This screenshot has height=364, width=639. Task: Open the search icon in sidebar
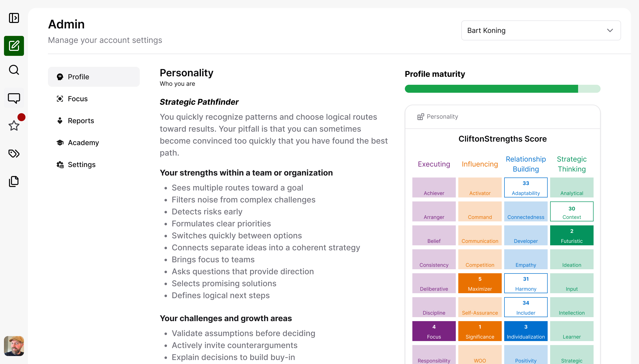tap(14, 70)
